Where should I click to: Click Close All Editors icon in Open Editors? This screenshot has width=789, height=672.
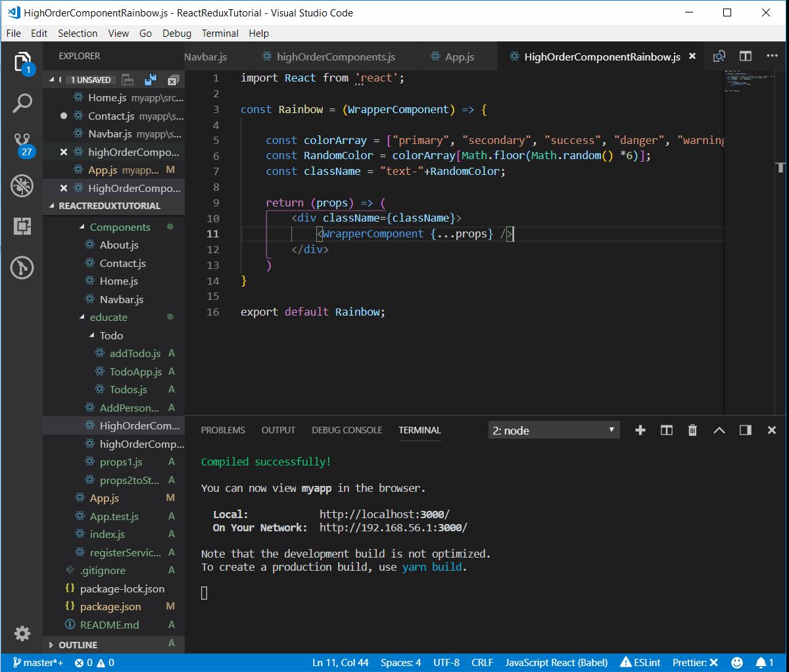pos(173,80)
